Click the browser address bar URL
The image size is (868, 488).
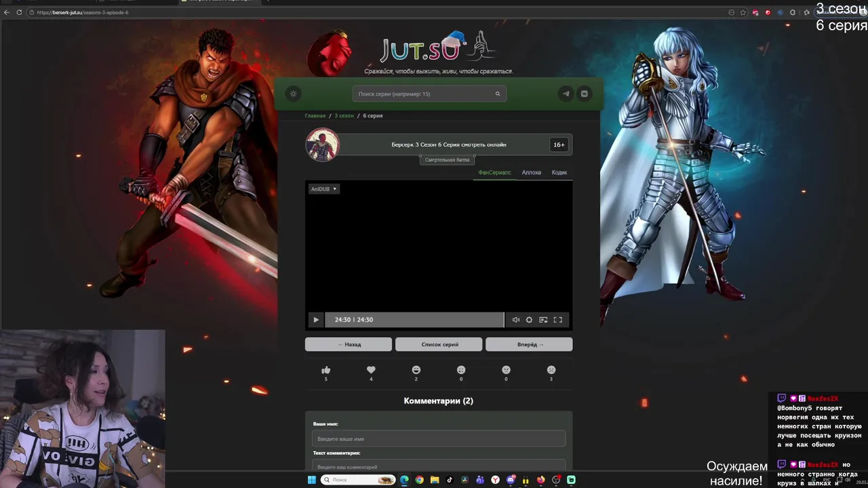pyautogui.click(x=82, y=12)
